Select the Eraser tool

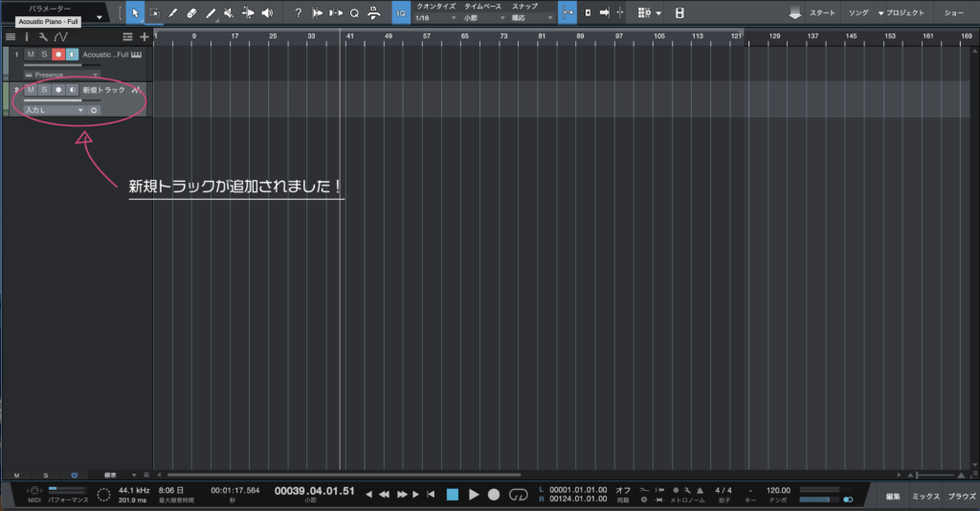(190, 12)
